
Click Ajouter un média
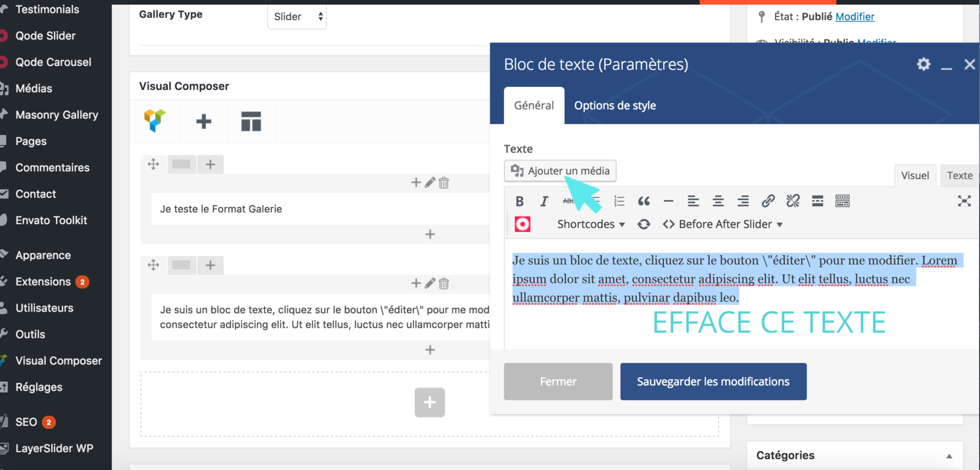point(560,171)
